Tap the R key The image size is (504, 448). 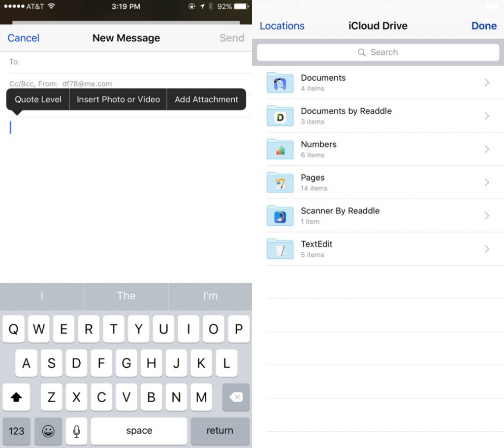click(x=89, y=329)
